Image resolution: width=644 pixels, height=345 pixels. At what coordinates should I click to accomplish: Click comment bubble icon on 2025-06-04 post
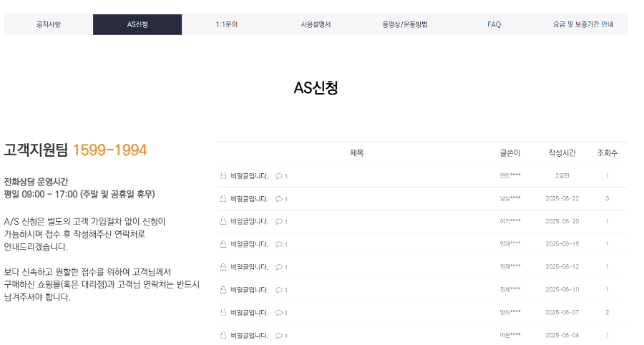pos(279,336)
